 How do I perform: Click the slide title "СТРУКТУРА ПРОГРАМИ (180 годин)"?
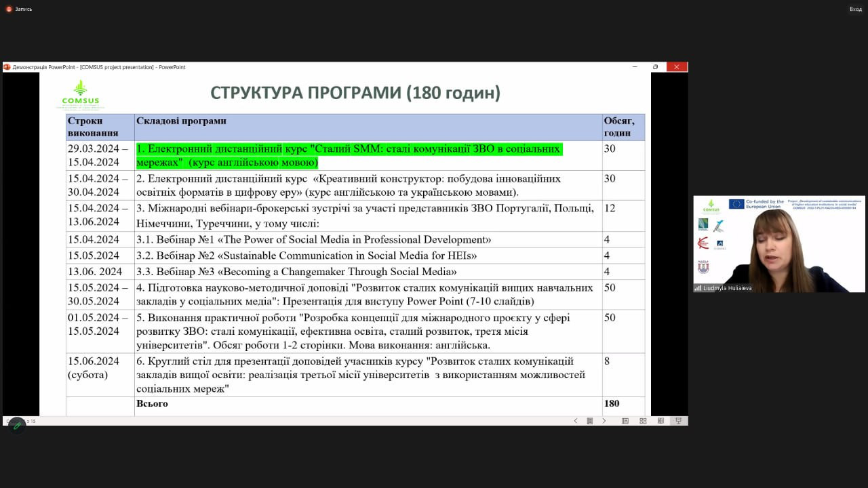pyautogui.click(x=355, y=93)
